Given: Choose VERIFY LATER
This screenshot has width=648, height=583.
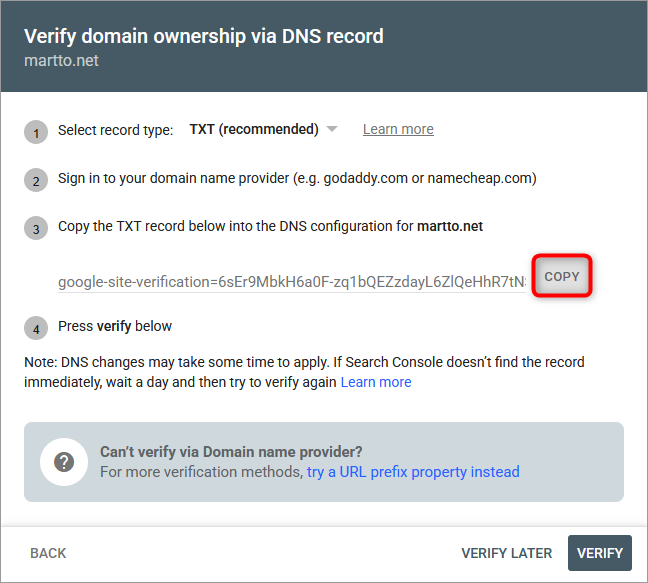Looking at the screenshot, I should point(506,553).
